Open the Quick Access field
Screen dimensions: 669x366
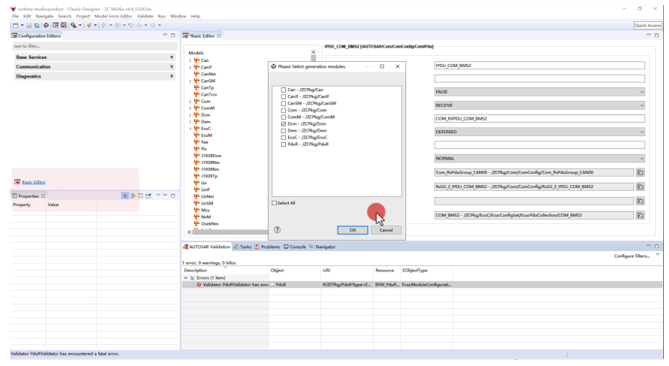(648, 26)
